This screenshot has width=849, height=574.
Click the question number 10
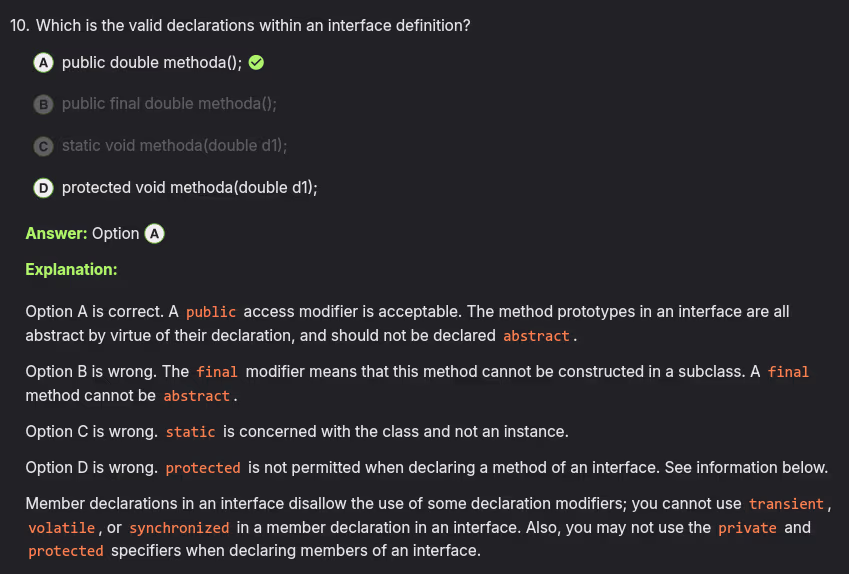[x=19, y=26]
